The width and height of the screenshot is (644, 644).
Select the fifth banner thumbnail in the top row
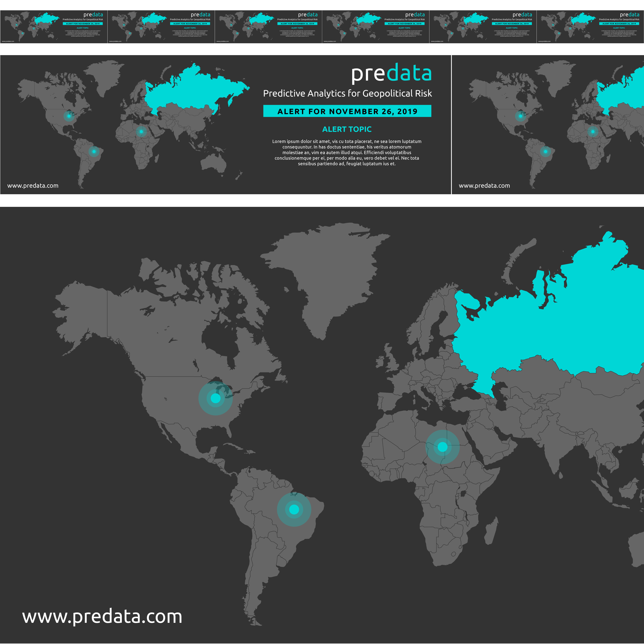point(483,27)
